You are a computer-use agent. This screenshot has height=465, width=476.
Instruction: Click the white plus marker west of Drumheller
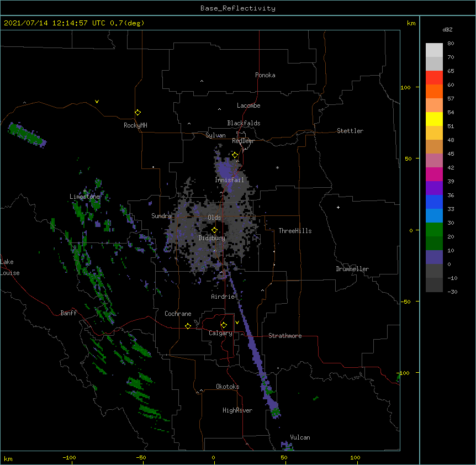[x=338, y=207]
